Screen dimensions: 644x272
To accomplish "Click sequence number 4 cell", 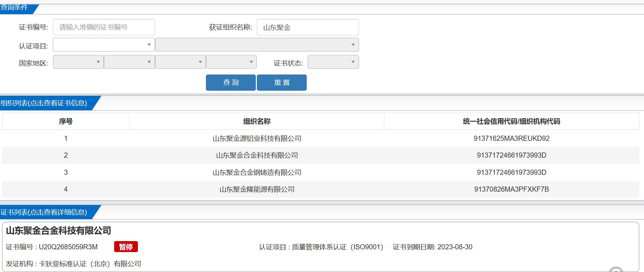I will [x=66, y=189].
